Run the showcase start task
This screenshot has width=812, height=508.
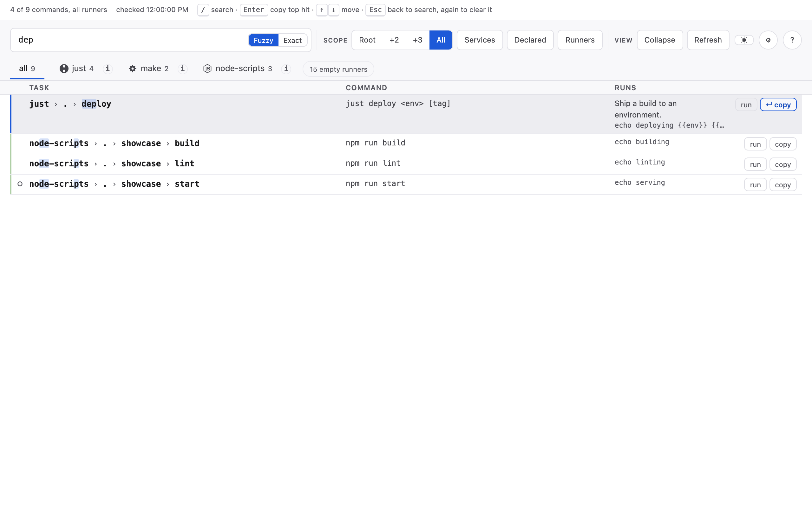coord(755,185)
